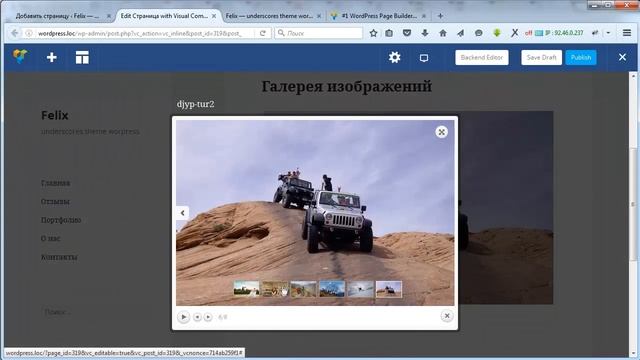This screenshot has width=640, height=360.
Task: Go to browser home page
Action: (x=442, y=33)
